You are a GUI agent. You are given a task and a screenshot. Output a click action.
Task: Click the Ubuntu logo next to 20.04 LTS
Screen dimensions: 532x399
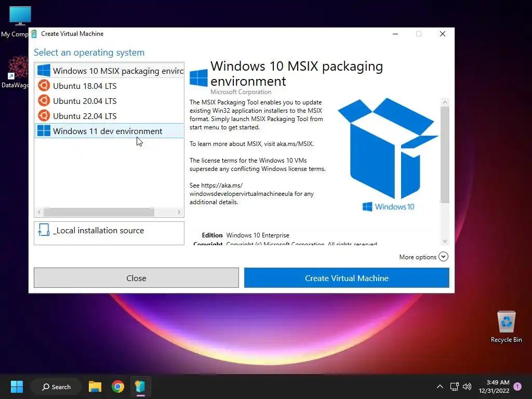pos(44,100)
